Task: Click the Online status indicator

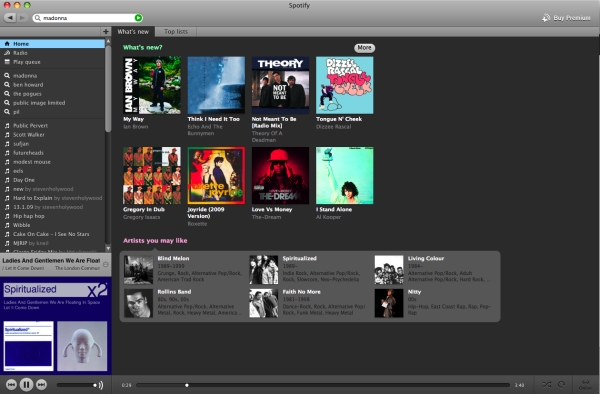Action: [585, 384]
